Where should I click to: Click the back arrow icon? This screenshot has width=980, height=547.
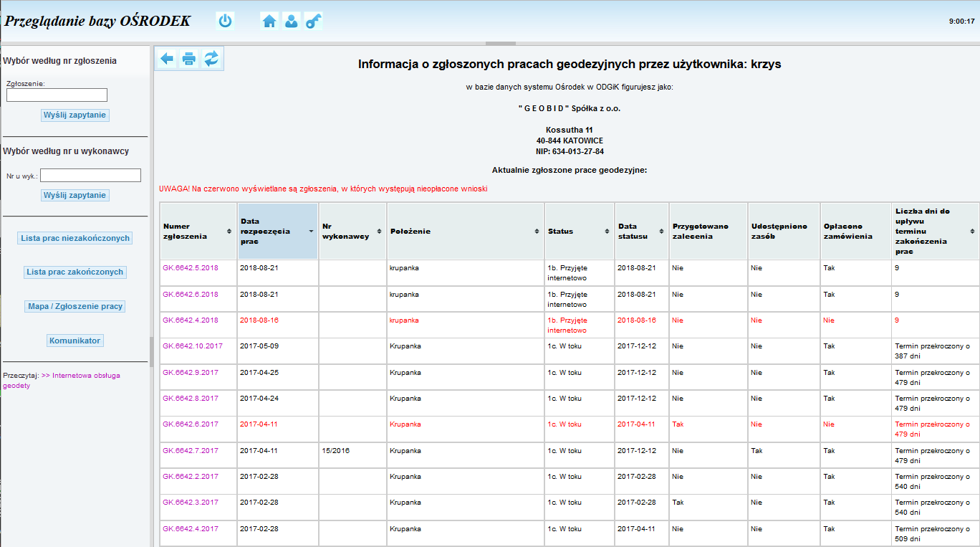tap(167, 59)
